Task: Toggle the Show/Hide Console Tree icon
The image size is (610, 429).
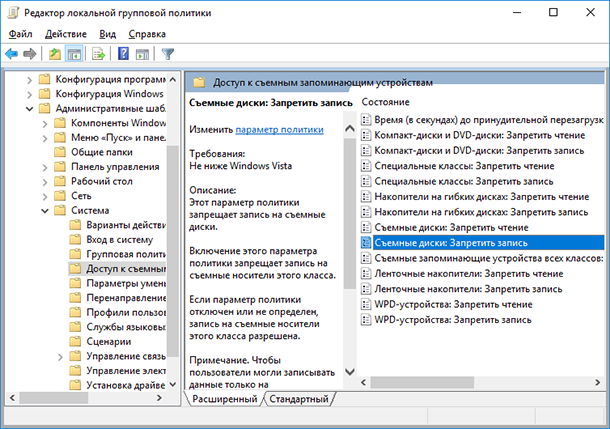Action: click(74, 54)
